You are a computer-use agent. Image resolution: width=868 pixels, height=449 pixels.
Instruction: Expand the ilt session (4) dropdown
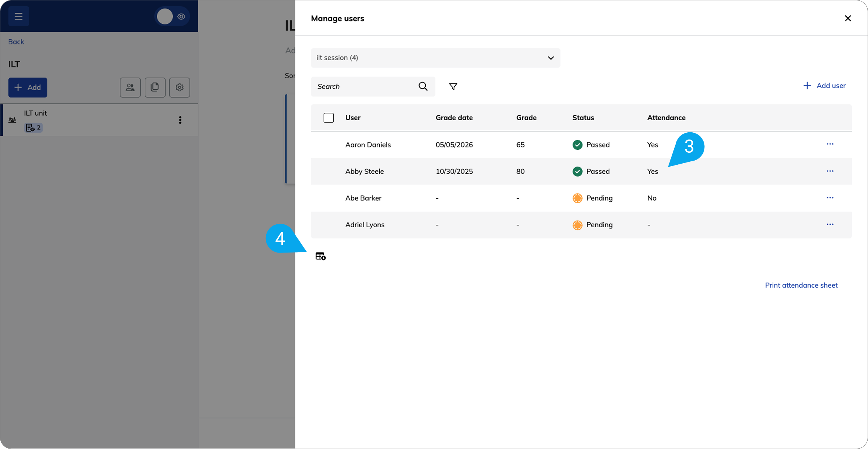coord(436,58)
